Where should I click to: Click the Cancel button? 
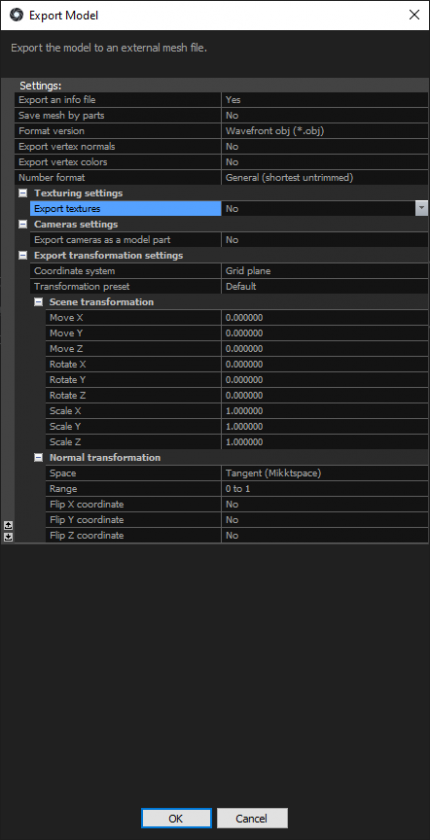pos(252,818)
